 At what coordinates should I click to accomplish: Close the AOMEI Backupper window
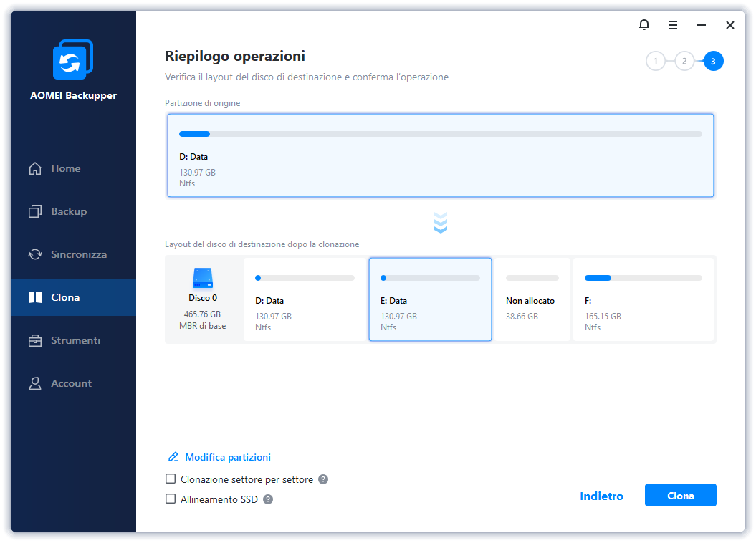730,25
